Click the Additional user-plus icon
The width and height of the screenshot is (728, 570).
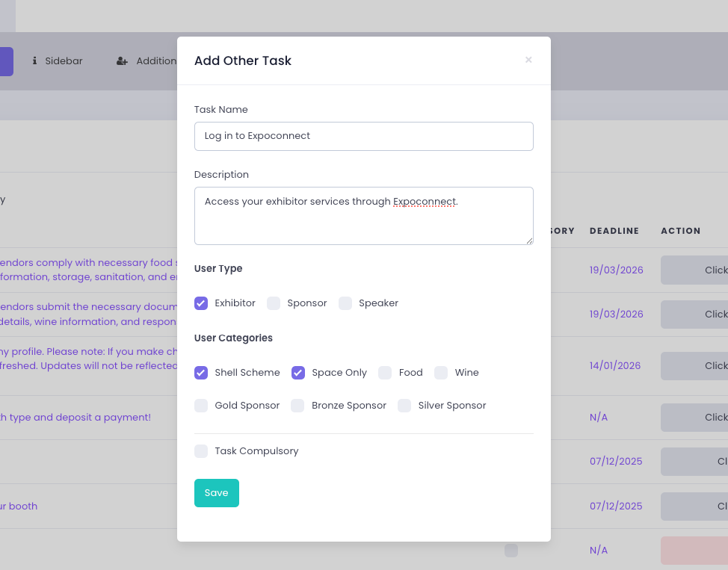pyautogui.click(x=122, y=61)
